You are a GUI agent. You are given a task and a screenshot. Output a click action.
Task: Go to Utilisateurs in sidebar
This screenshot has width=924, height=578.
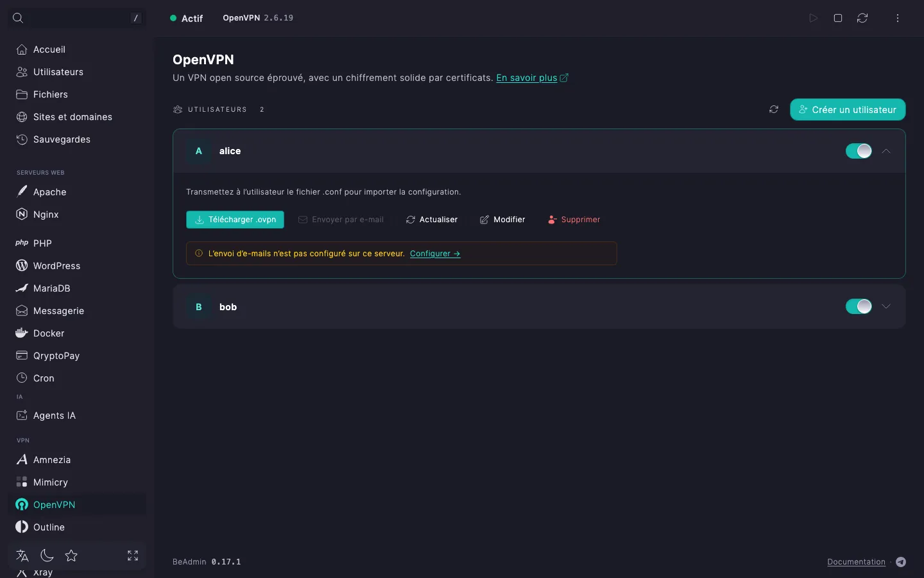[x=77, y=72]
